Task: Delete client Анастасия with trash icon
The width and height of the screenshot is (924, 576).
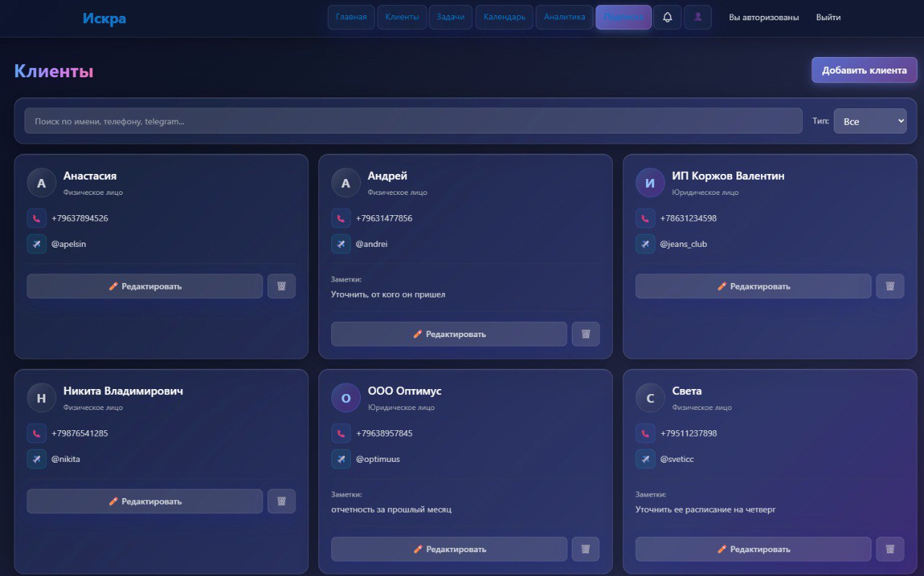Action: tap(282, 286)
